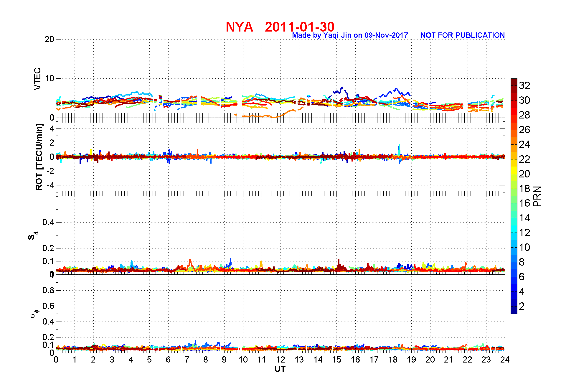Click the UT axis tick '21'

click(x=449, y=360)
